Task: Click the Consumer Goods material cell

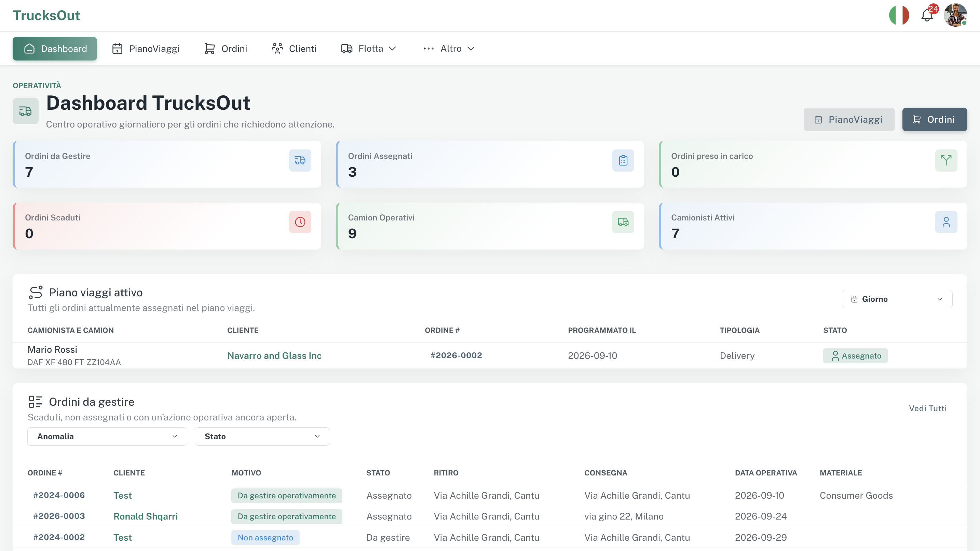Action: pyautogui.click(x=856, y=495)
